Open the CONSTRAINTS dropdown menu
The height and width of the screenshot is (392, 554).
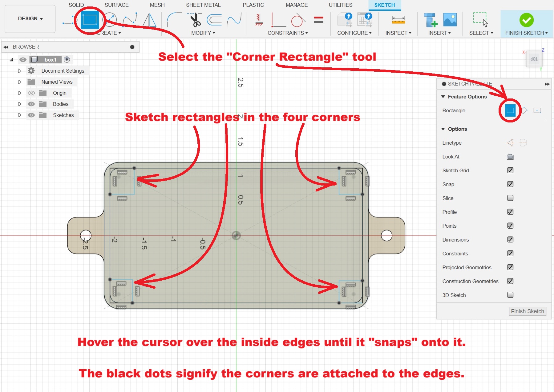click(x=287, y=33)
